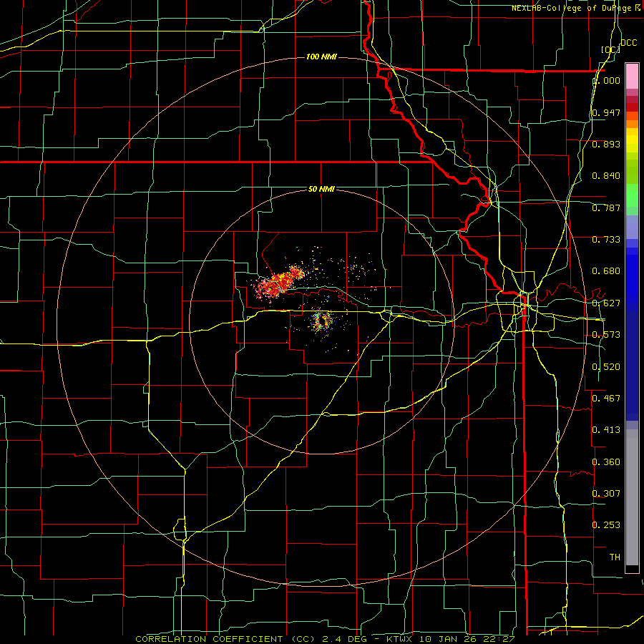Select the 0.787 value on the color scale
Image resolution: width=644 pixels, height=644 pixels.
[606, 208]
